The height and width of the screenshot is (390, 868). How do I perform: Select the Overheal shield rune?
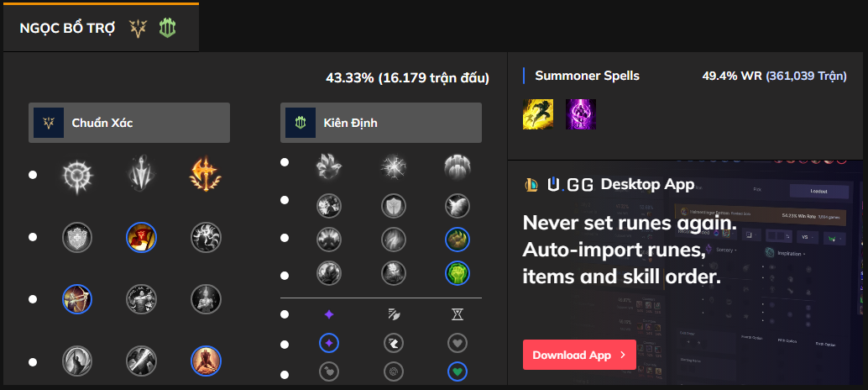[77, 238]
